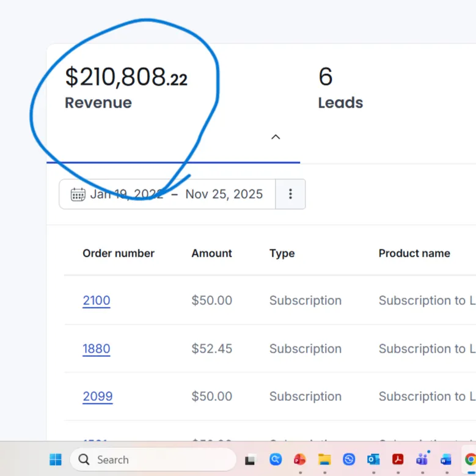Launch Outlook from the taskbar
Screen dimensions: 476x476
tap(373, 460)
